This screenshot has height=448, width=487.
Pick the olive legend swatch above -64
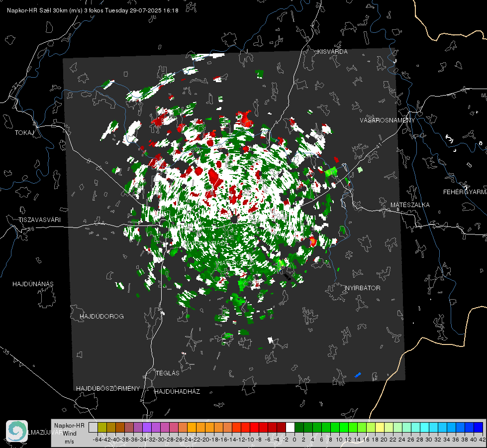click(x=102, y=427)
